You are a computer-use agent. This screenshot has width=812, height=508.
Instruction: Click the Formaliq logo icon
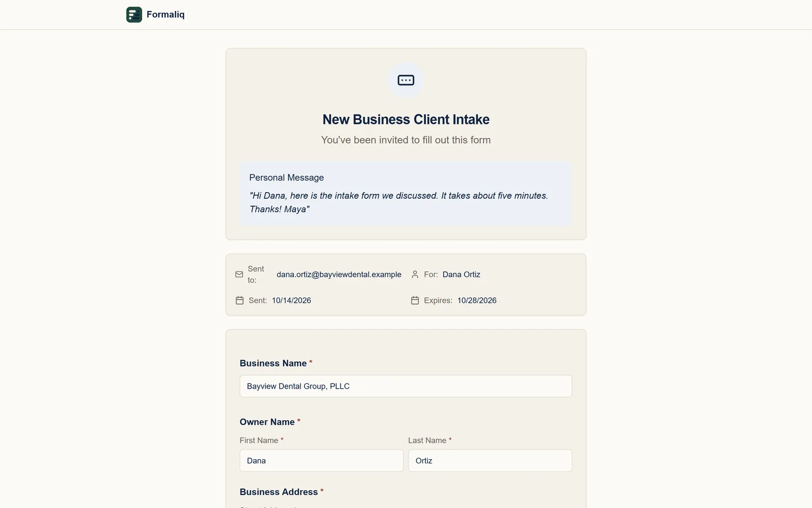pos(134,15)
